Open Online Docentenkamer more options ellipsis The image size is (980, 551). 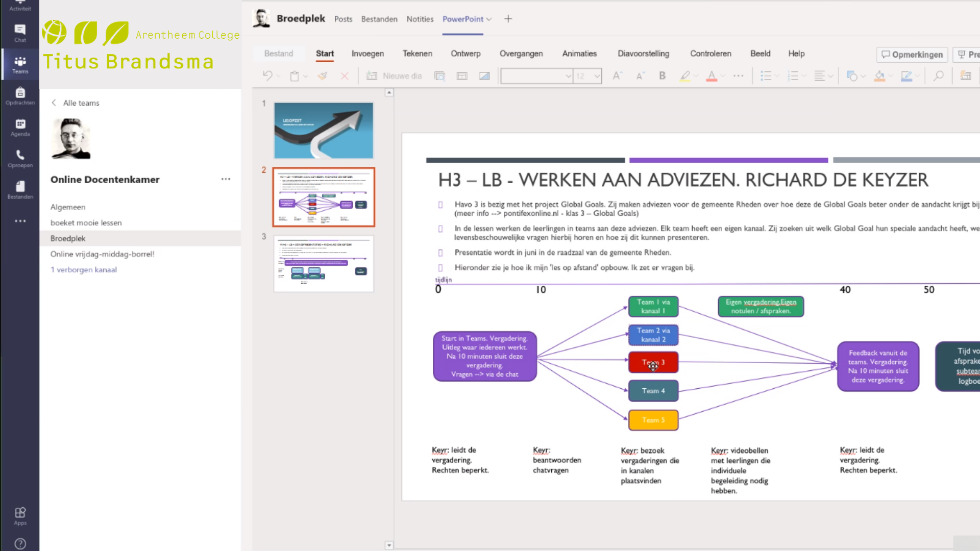(226, 179)
